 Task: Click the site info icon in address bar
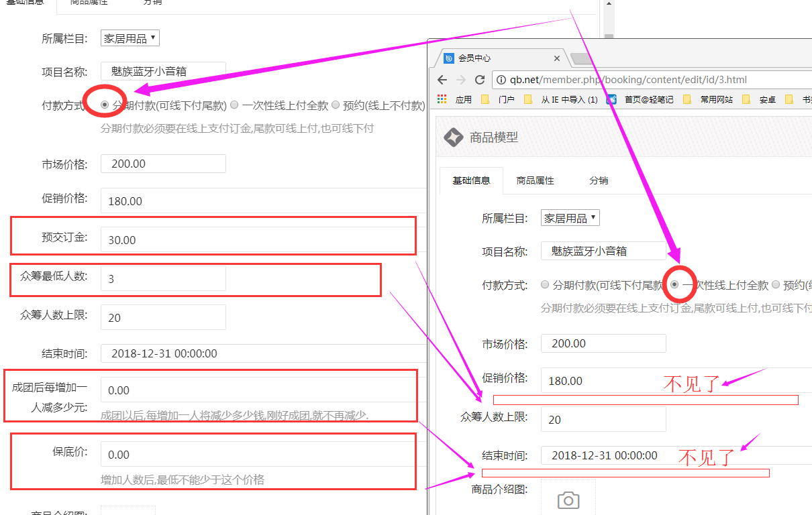pos(501,80)
